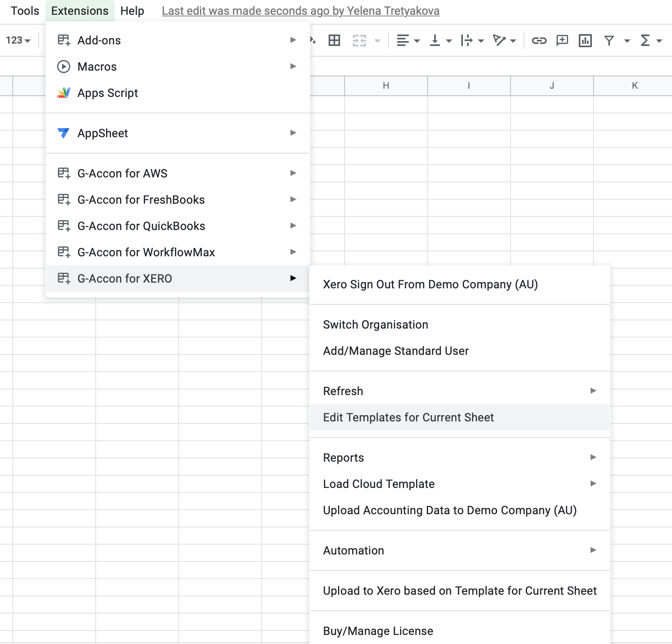Click the borders icon in toolbar

(334, 40)
